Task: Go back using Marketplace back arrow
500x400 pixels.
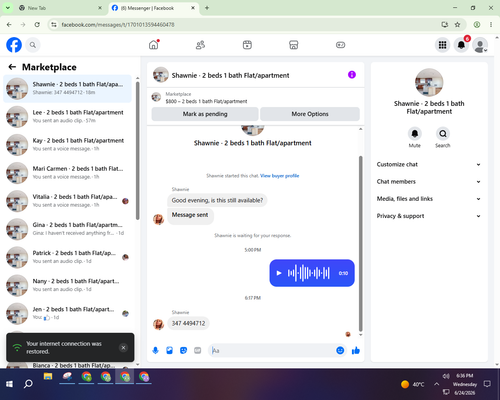Action: point(12,67)
